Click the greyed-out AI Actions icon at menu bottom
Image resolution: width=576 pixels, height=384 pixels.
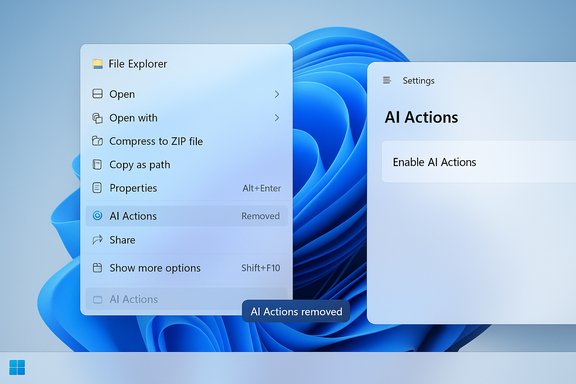click(97, 299)
